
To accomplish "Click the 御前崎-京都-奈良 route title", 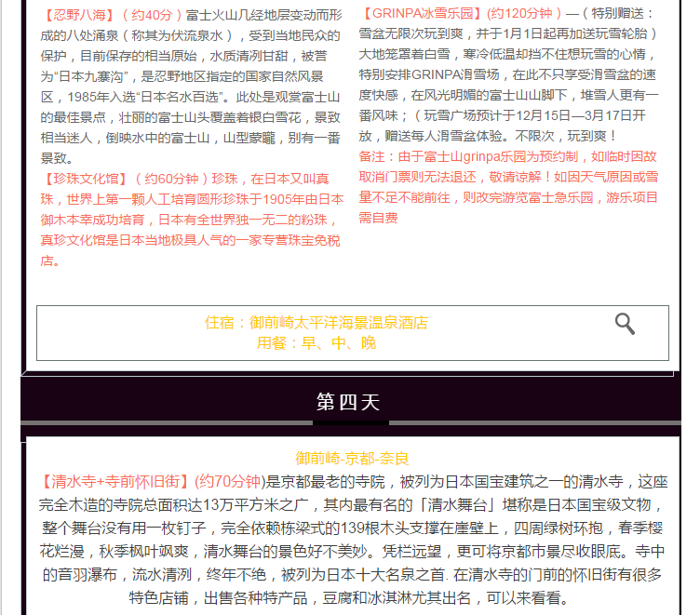I will point(352,459).
